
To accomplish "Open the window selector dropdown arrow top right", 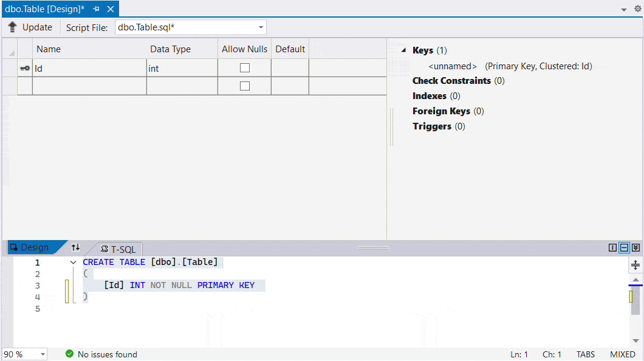I will point(624,9).
